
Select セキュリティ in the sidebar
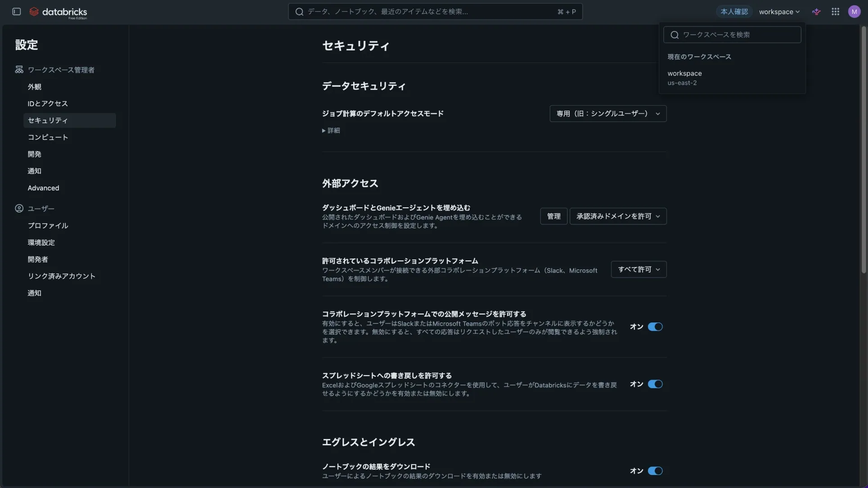[x=69, y=121]
